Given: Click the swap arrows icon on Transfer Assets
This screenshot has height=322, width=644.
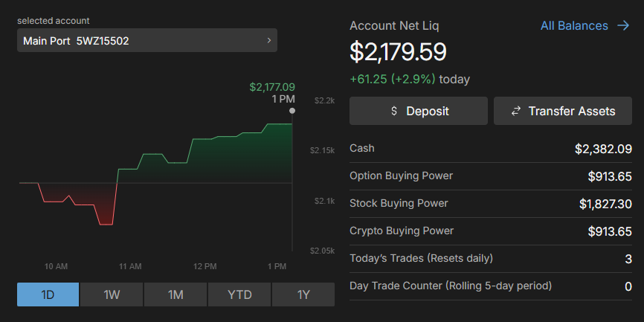Looking at the screenshot, I should pyautogui.click(x=516, y=112).
